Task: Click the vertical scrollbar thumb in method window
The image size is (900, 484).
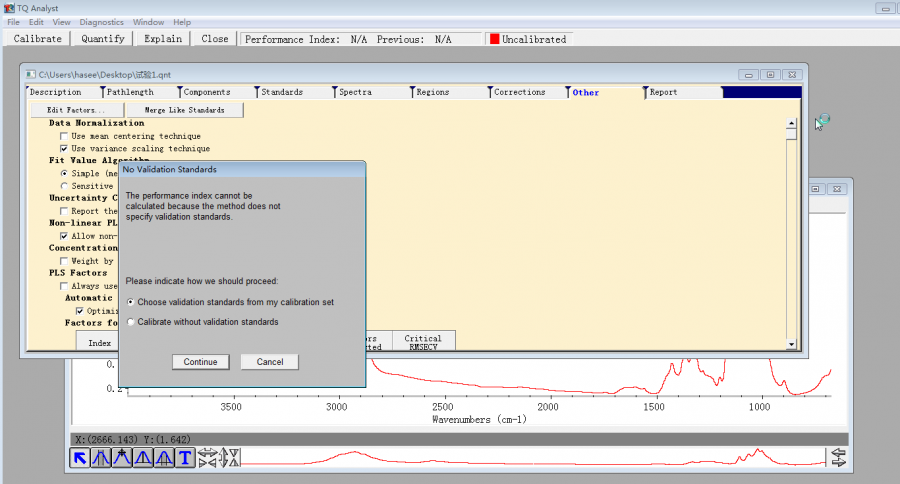Action: pos(792,134)
